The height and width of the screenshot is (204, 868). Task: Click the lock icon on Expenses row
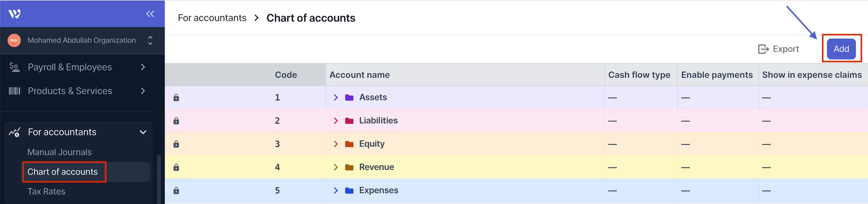pos(176,191)
